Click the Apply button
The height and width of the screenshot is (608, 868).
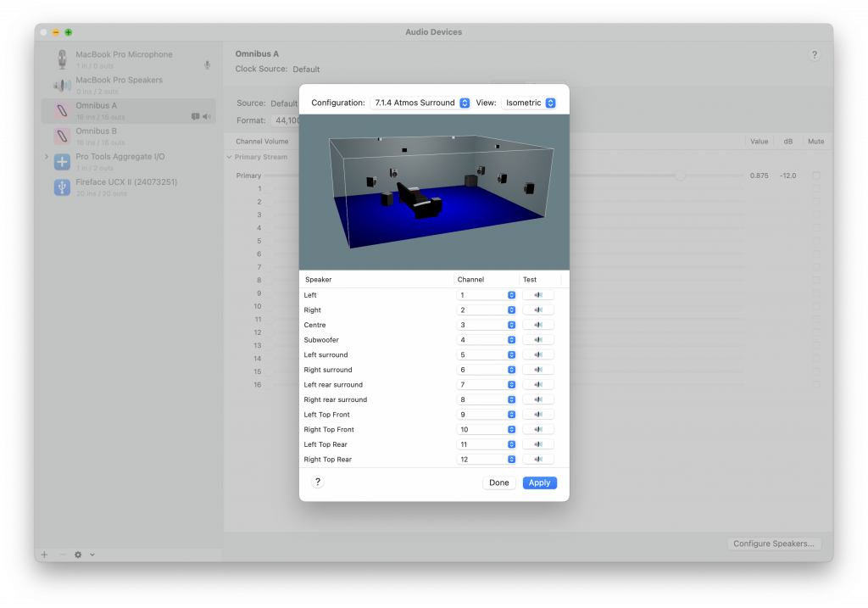pyautogui.click(x=539, y=482)
